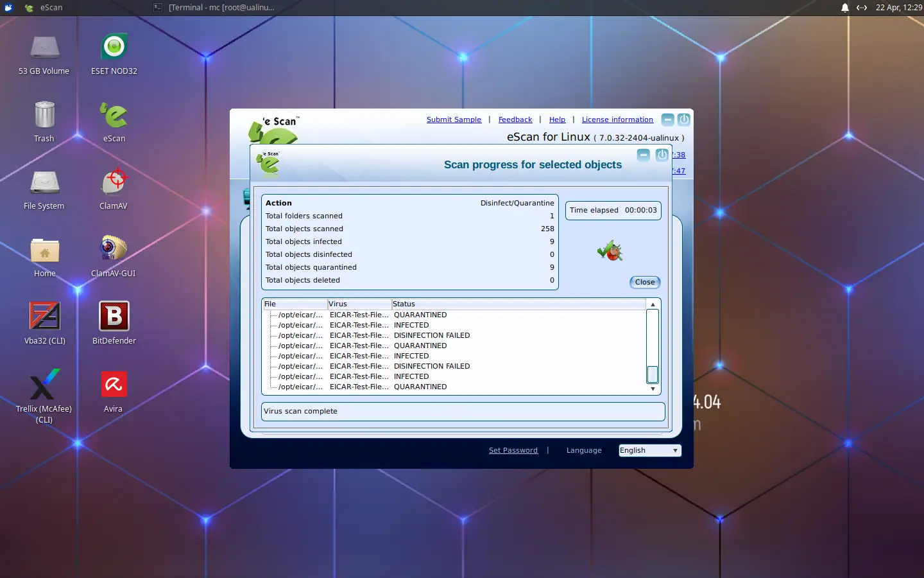Click the Close button in the scan dialog
Image resolution: width=924 pixels, height=578 pixels.
[645, 282]
